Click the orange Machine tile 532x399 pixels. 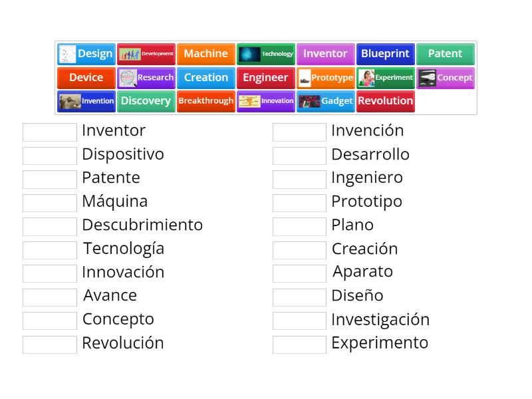click(x=206, y=54)
